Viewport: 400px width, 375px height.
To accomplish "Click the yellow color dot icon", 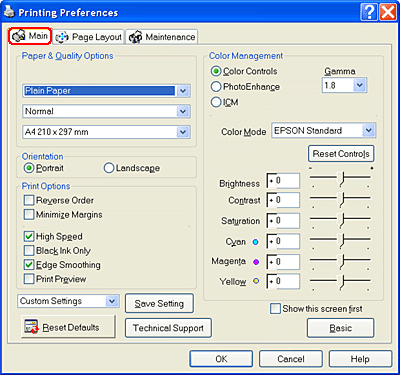I will pos(256,281).
